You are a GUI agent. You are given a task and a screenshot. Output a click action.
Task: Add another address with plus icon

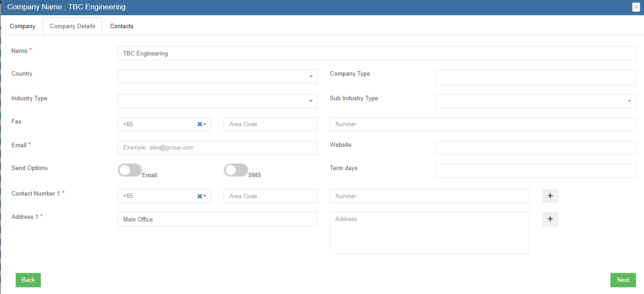click(550, 219)
